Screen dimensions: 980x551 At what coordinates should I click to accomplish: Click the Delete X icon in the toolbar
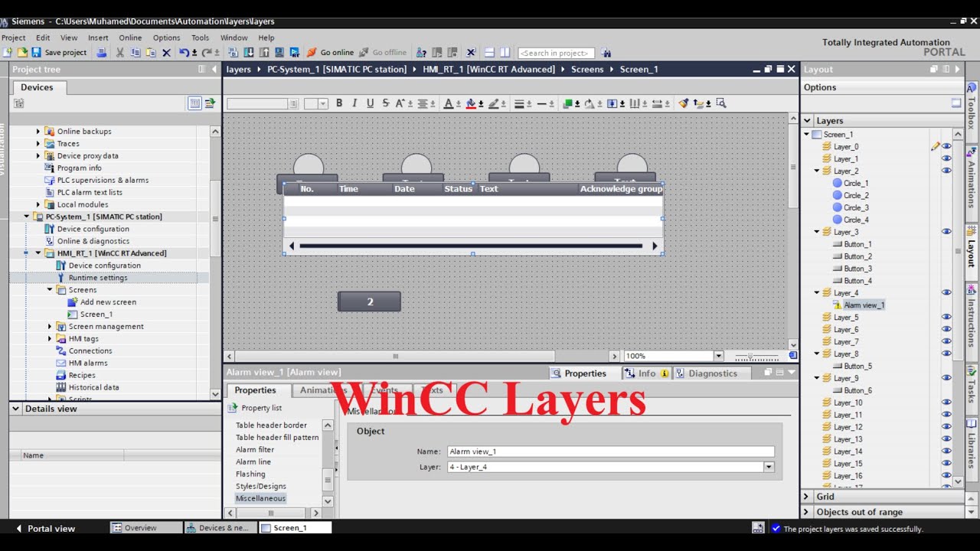(x=166, y=53)
